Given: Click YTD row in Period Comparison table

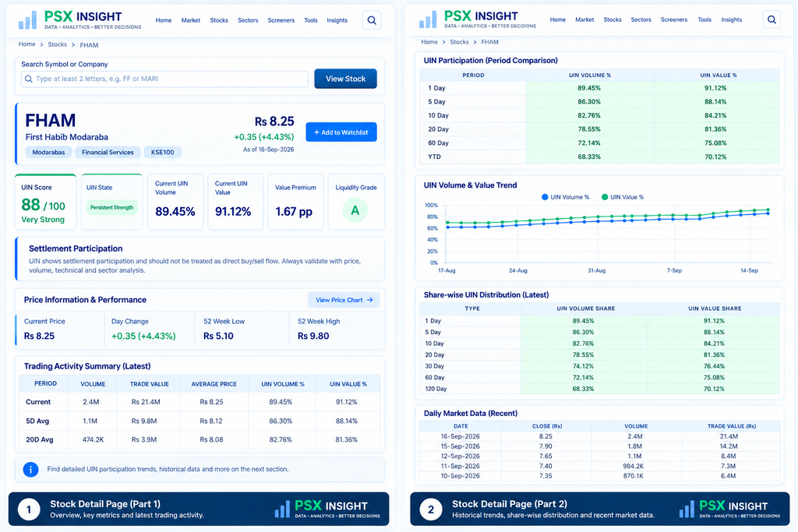Looking at the screenshot, I should (599, 157).
